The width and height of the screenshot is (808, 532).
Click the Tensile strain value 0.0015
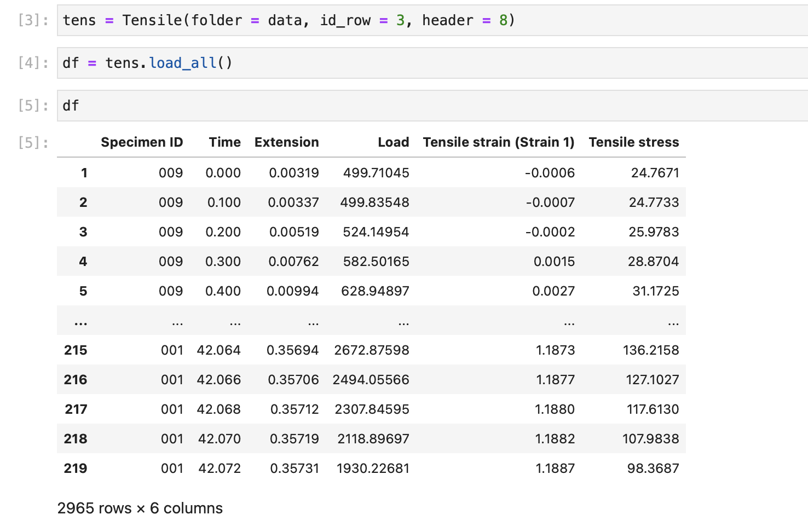[555, 262]
